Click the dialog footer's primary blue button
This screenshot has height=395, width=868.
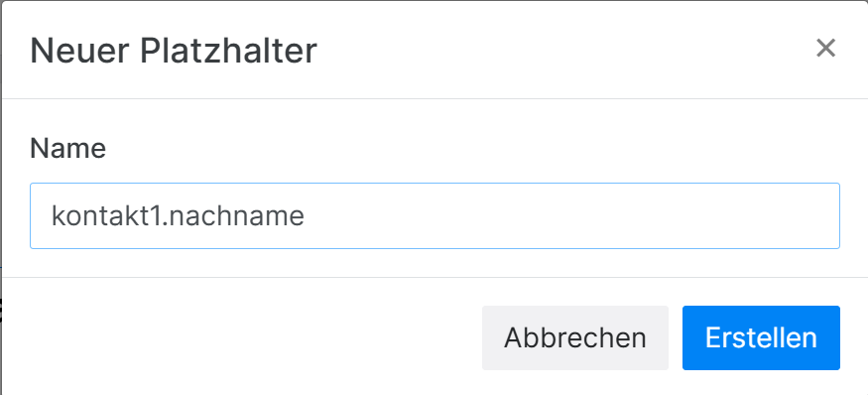coord(761,338)
